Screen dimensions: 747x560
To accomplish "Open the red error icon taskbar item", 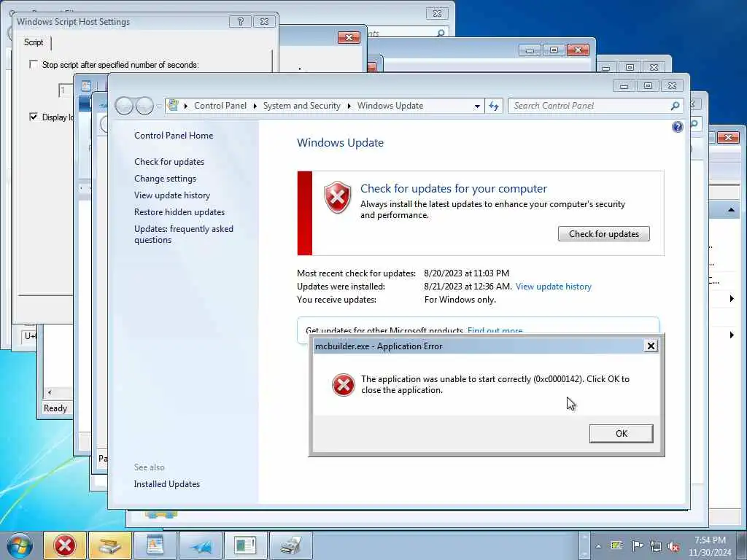I will 65,545.
